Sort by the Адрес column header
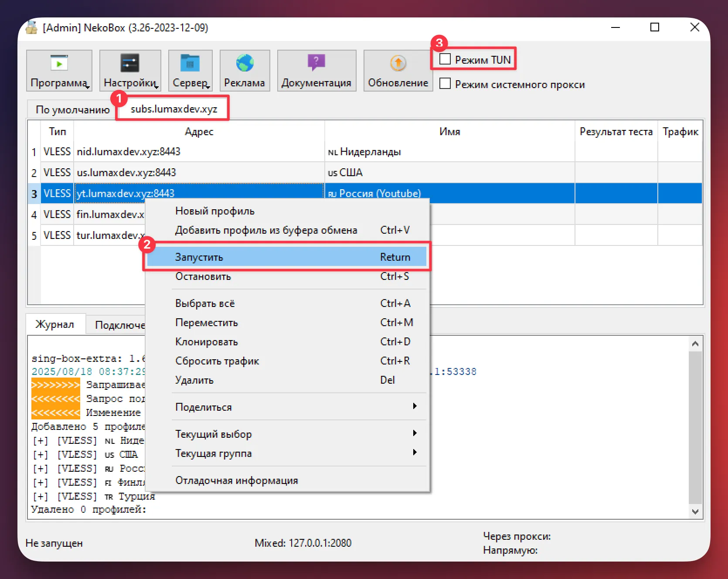Image resolution: width=728 pixels, height=579 pixels. (x=199, y=131)
